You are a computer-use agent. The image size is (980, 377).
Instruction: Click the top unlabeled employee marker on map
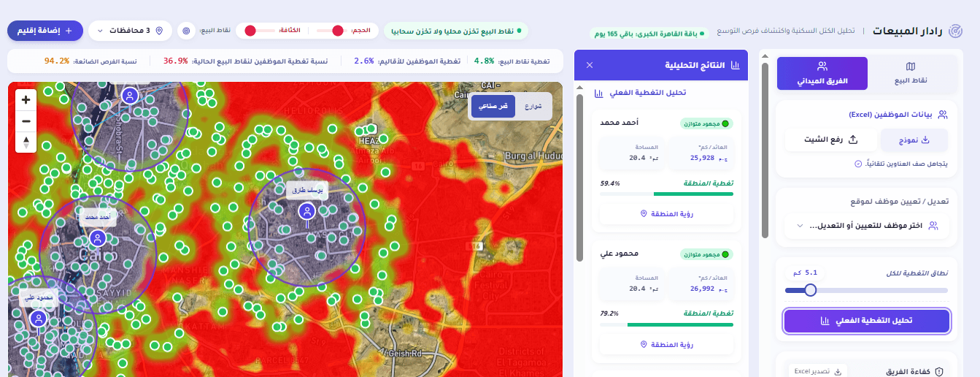tap(130, 96)
